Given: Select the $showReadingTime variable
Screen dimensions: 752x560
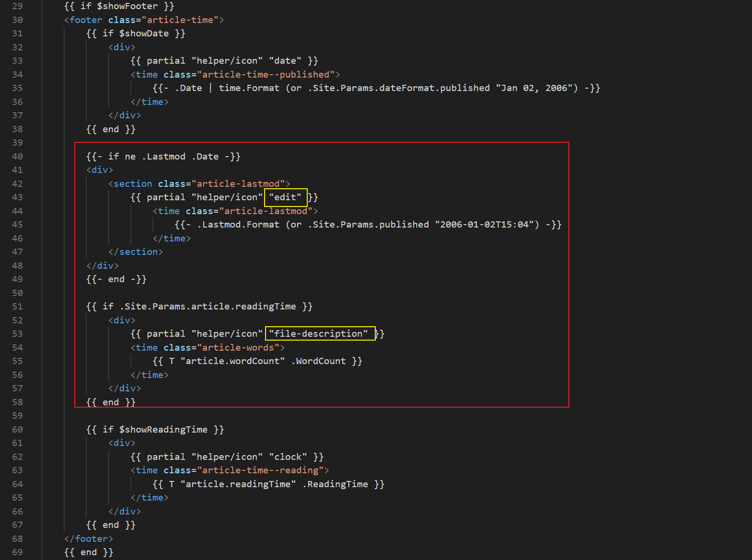Looking at the screenshot, I should click(163, 430).
